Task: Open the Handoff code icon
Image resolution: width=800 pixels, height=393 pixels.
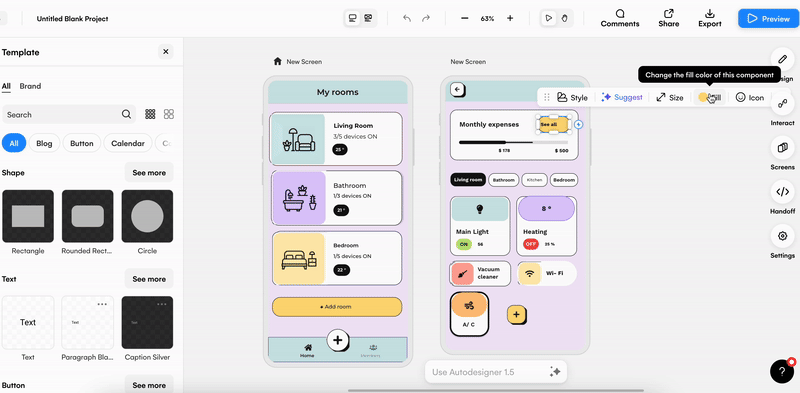Action: point(782,192)
